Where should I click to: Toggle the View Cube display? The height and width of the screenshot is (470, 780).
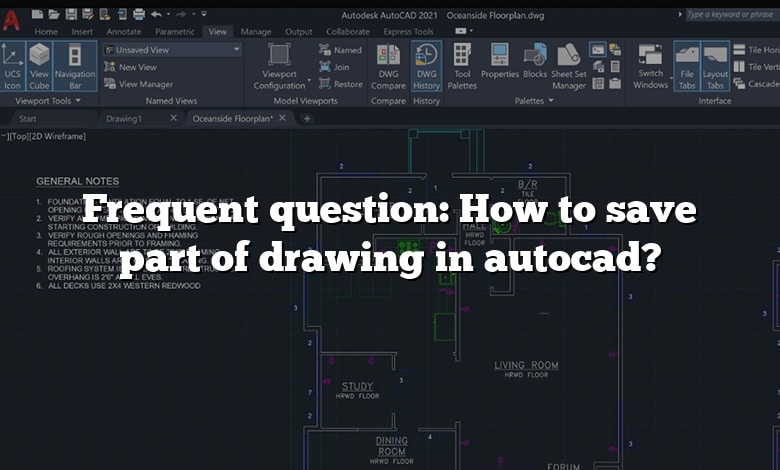(39, 66)
